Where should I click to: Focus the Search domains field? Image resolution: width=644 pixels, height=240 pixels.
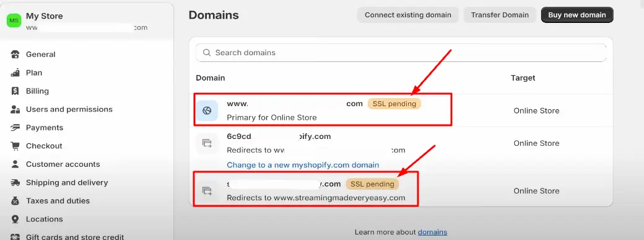(401, 53)
